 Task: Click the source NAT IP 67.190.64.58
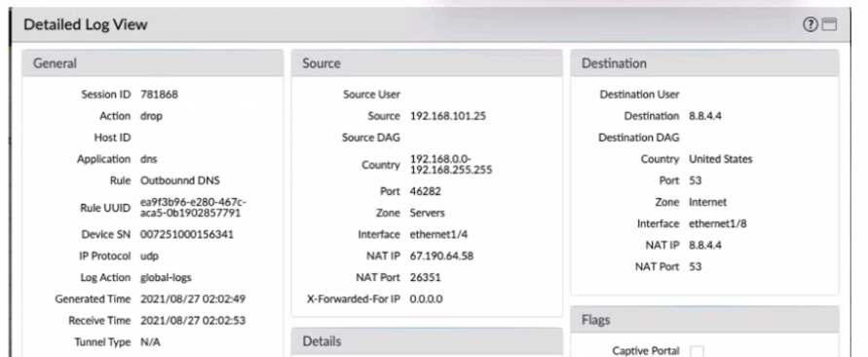tap(441, 257)
